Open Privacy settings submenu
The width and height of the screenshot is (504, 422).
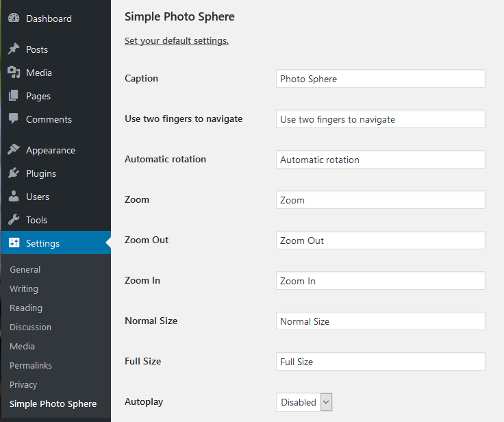click(23, 385)
